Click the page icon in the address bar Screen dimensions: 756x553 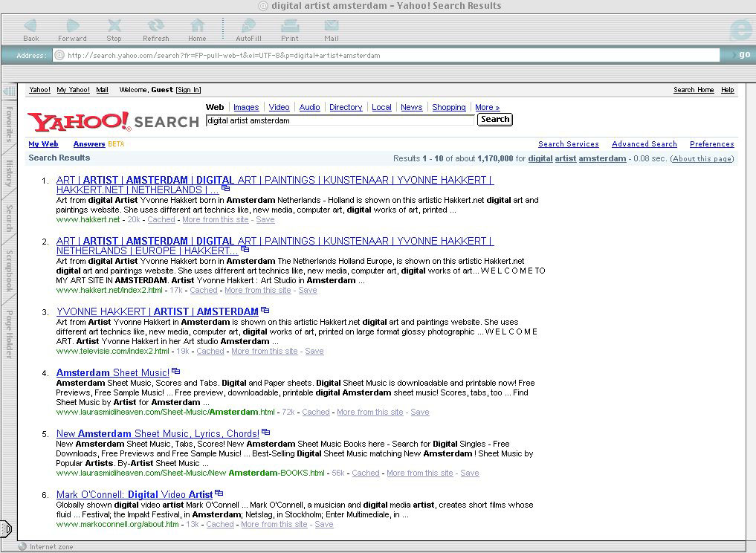pos(59,56)
